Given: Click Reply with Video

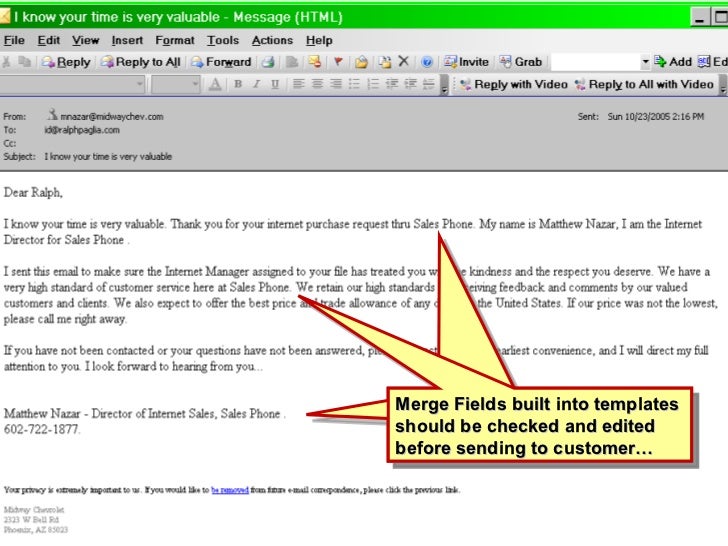Looking at the screenshot, I should click(x=514, y=84).
